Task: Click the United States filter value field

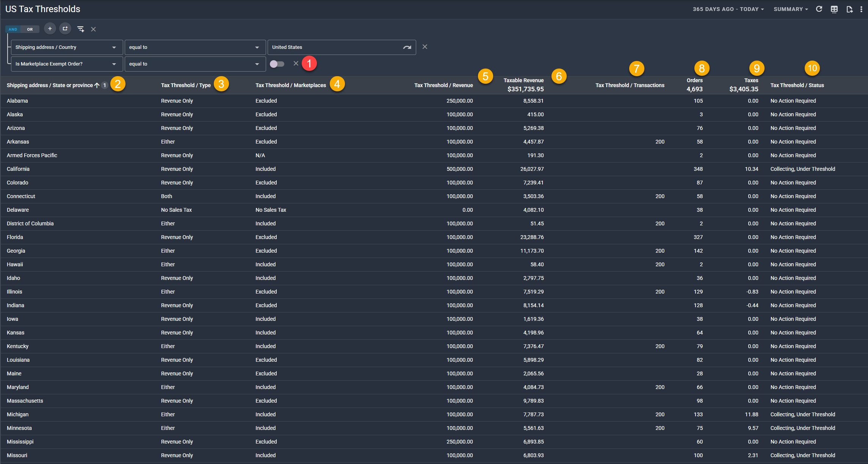Action: coord(334,47)
